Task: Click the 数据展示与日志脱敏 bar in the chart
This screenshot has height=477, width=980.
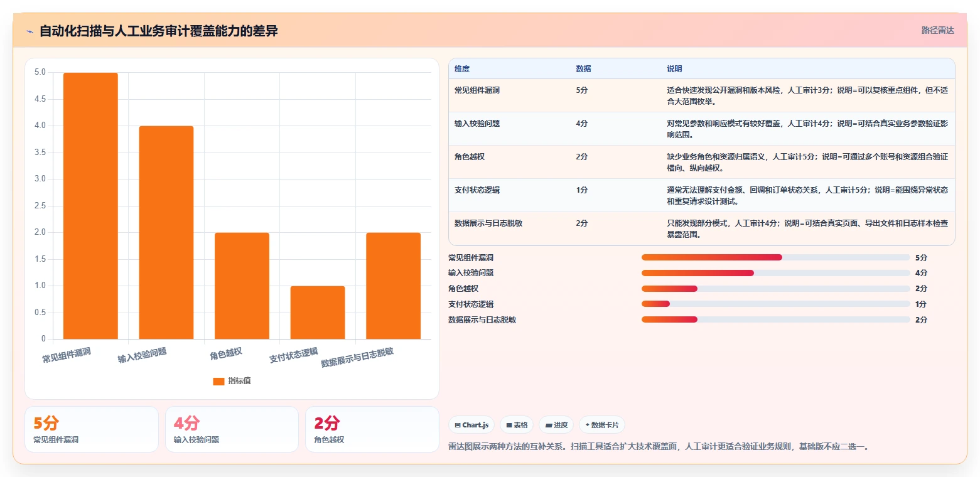Action: click(393, 286)
